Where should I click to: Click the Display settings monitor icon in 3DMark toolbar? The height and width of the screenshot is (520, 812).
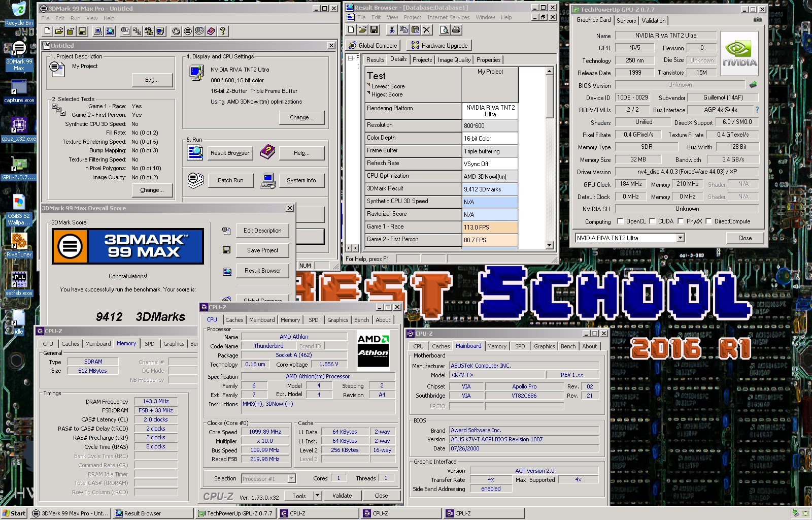point(160,31)
